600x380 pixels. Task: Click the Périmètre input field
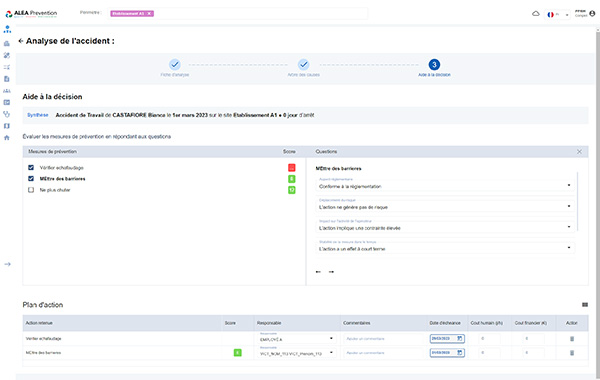pyautogui.click(x=238, y=13)
